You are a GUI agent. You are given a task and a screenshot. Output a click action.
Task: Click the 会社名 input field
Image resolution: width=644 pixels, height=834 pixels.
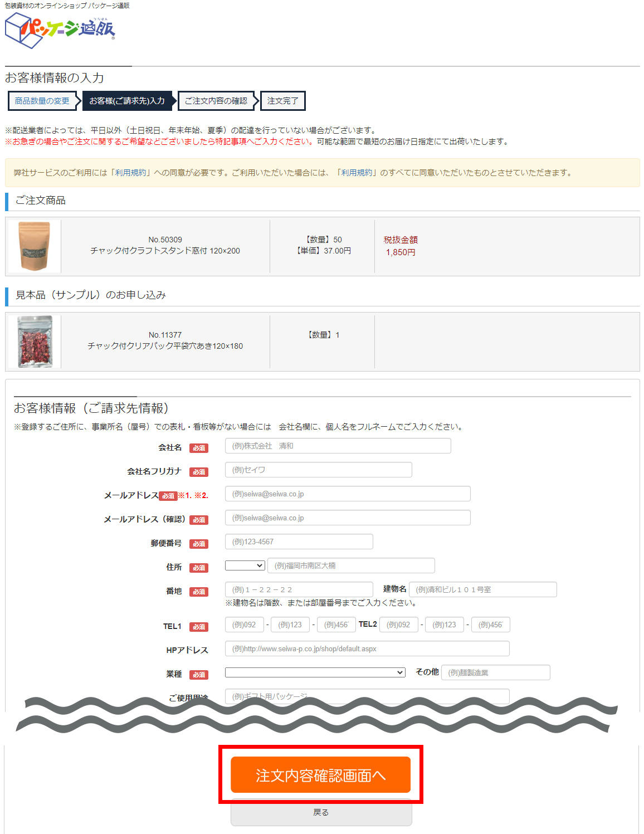point(338,446)
